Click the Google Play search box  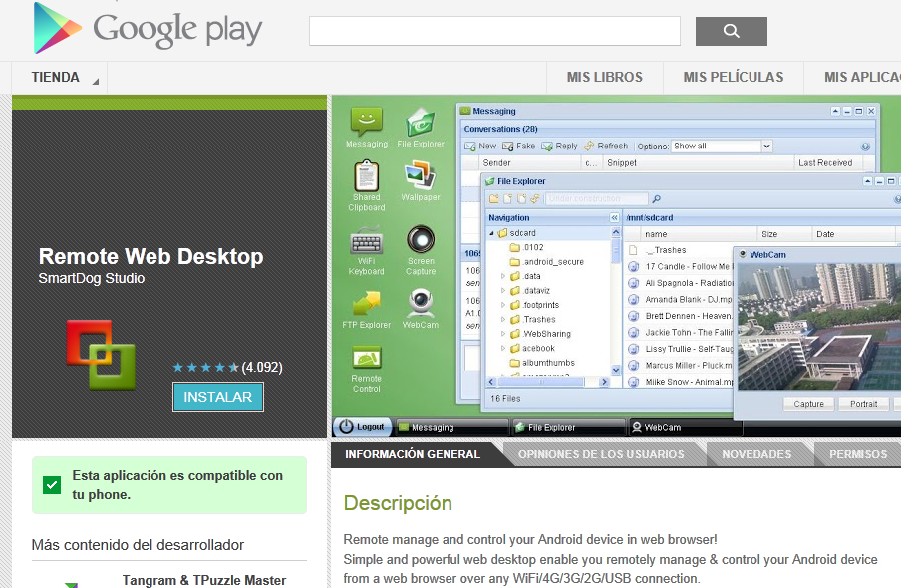click(x=494, y=31)
